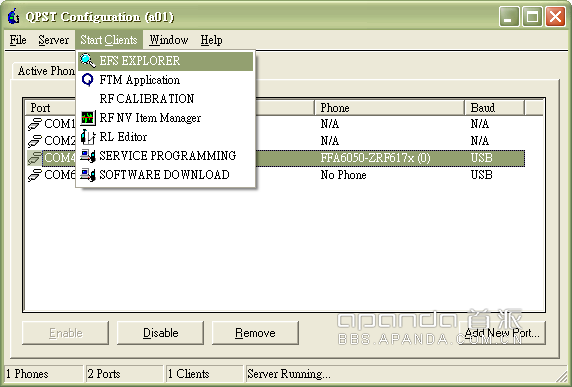This screenshot has width=572, height=387.
Task: Maximize the QPST Configuration window
Action: (532, 17)
